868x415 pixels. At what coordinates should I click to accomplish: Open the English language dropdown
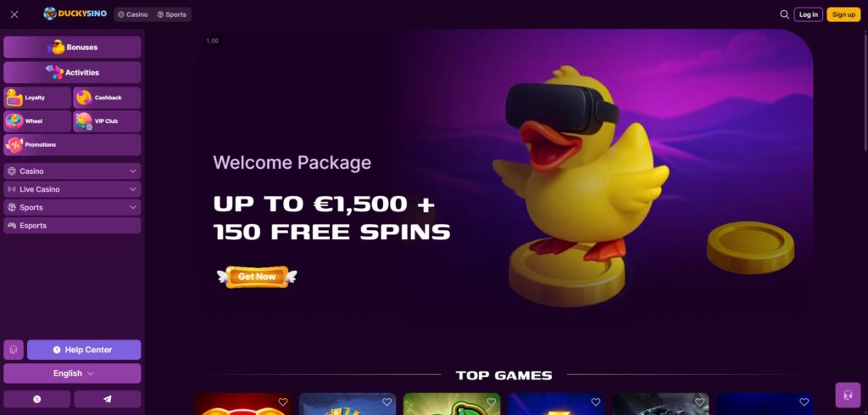click(72, 373)
